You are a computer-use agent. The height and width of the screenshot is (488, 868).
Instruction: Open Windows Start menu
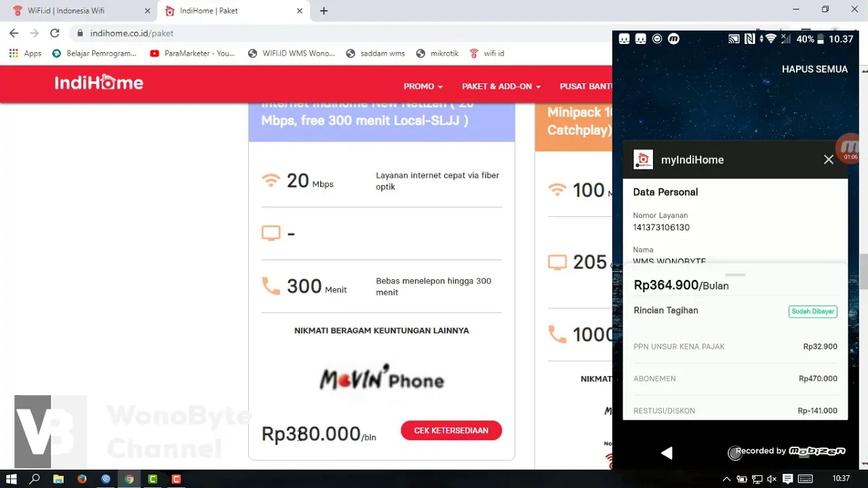[x=12, y=479]
